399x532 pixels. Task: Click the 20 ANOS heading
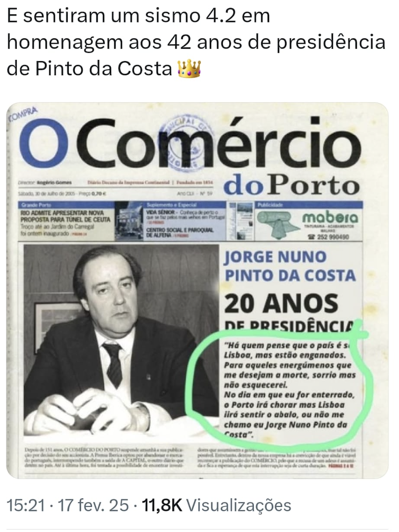tap(281, 303)
